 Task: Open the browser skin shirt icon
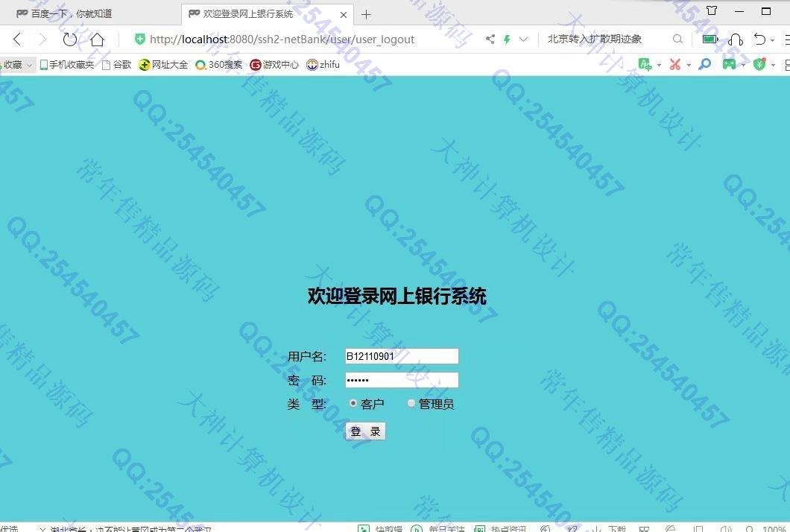pyautogui.click(x=712, y=10)
